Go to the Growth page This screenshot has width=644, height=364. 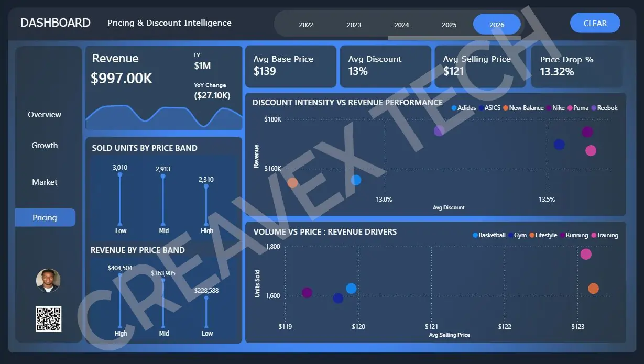[45, 146]
